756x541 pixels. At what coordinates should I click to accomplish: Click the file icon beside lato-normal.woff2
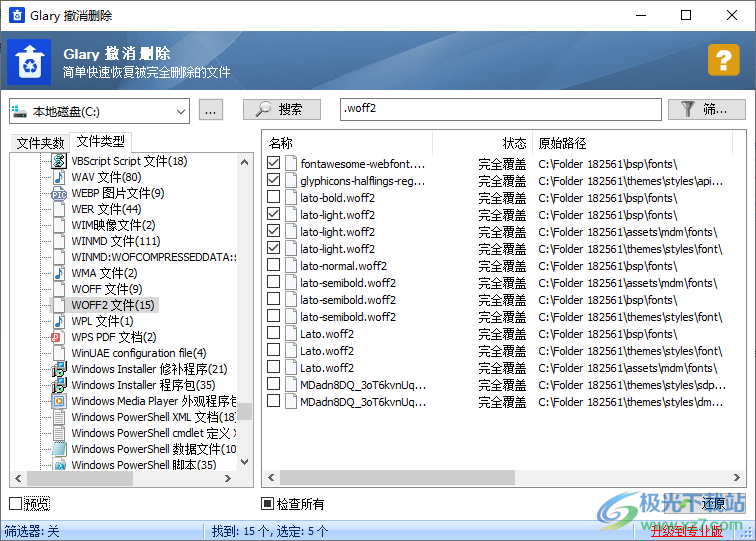pyautogui.click(x=291, y=266)
